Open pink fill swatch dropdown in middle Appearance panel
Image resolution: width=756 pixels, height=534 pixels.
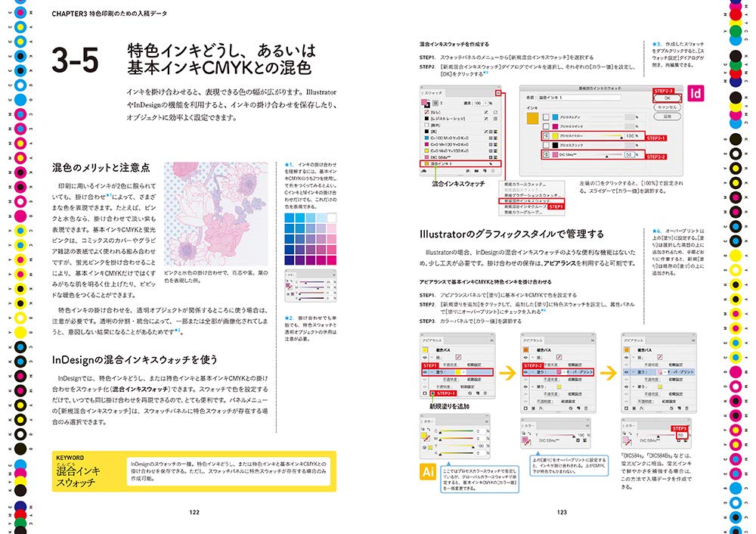(x=564, y=372)
